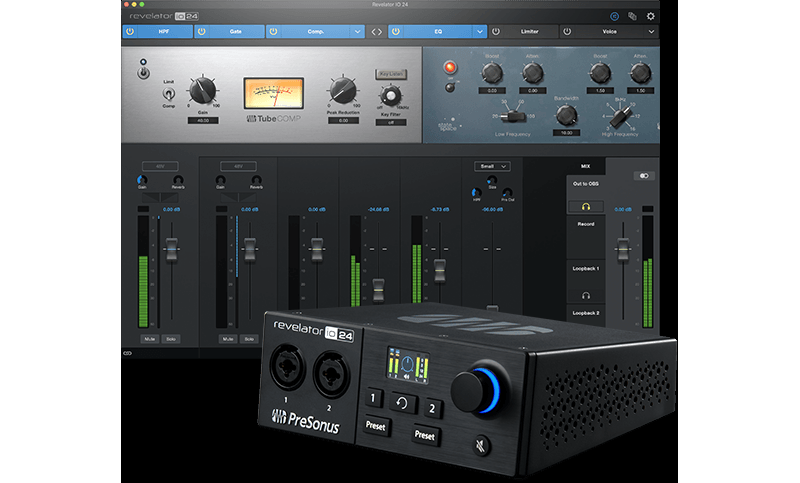Click the Key Filter knob
This screenshot has width=800, height=483.
click(391, 95)
